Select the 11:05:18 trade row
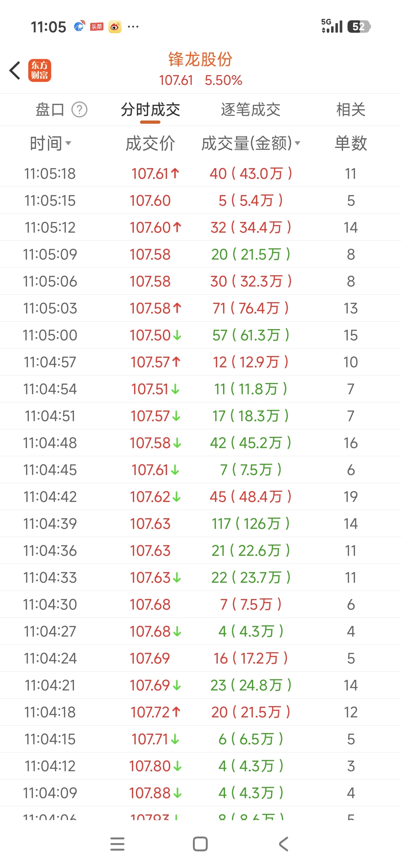Image resolution: width=401 pixels, height=868 pixels. click(x=200, y=173)
